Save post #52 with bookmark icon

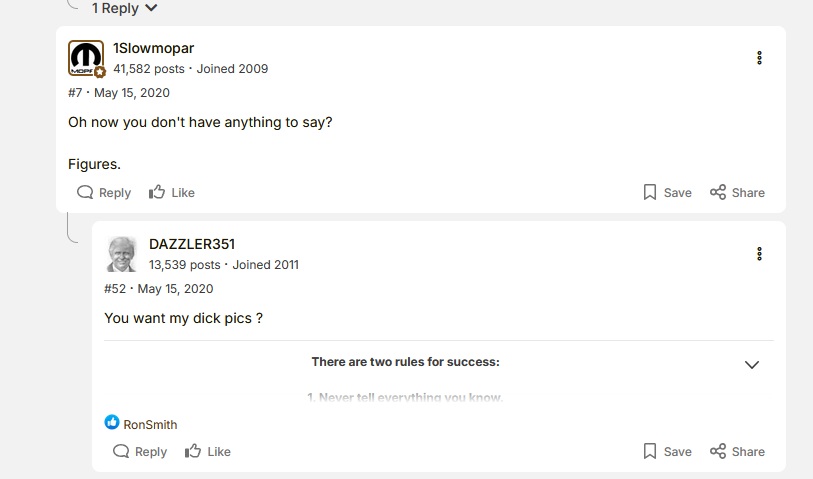pos(667,451)
